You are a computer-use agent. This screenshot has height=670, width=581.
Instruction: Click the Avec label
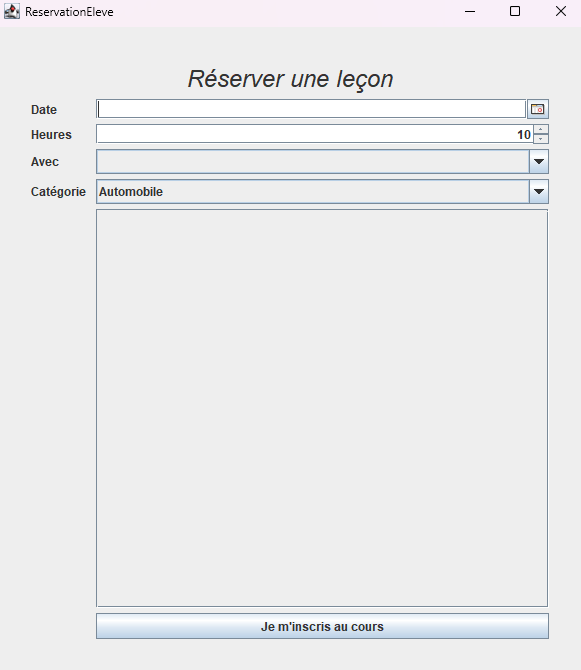coord(45,162)
